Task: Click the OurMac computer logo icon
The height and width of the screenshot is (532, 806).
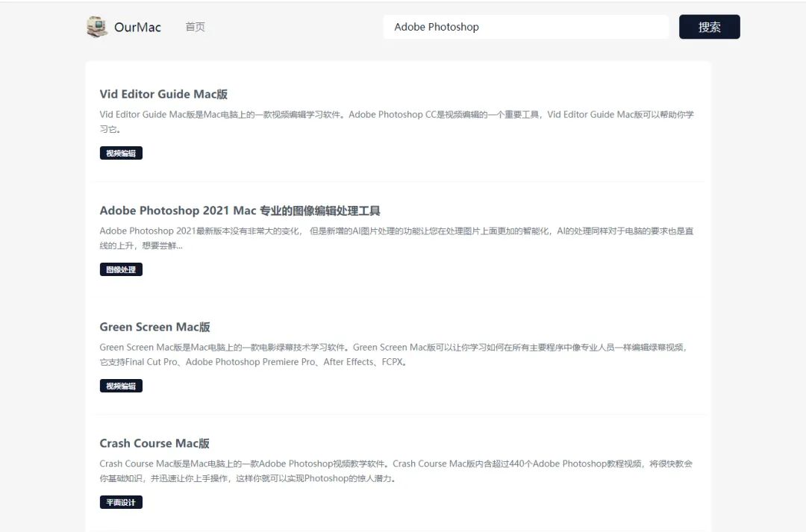Action: (x=97, y=27)
